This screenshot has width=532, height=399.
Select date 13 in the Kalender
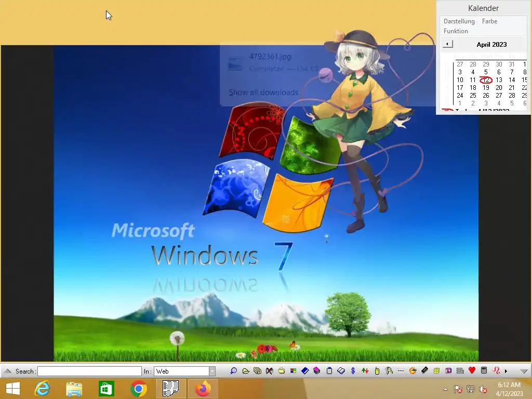(x=499, y=79)
